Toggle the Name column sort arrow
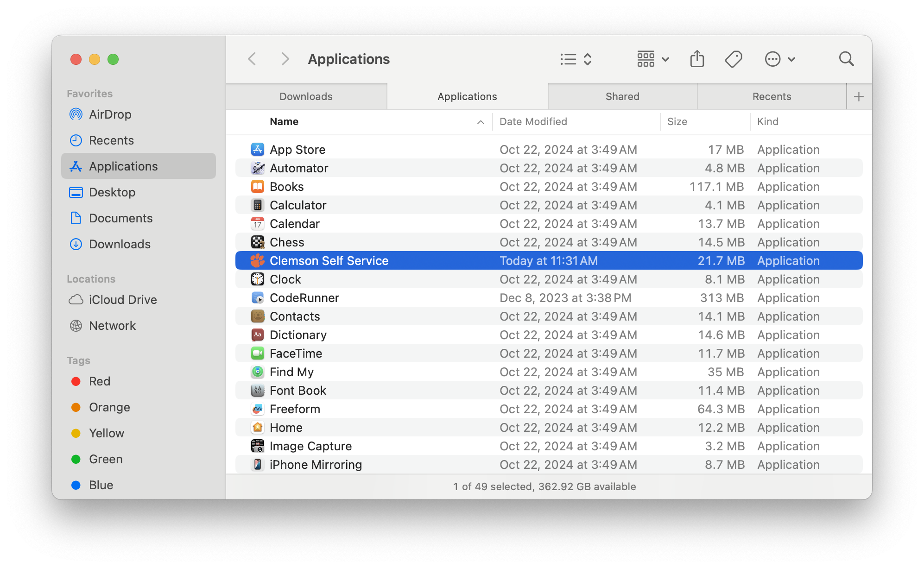924x568 pixels. 481,122
